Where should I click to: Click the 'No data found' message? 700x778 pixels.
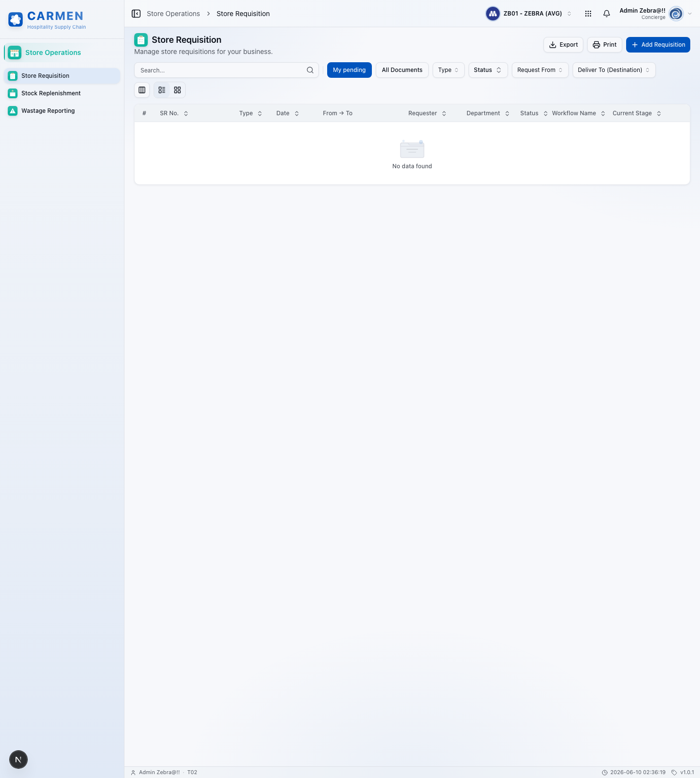[412, 166]
